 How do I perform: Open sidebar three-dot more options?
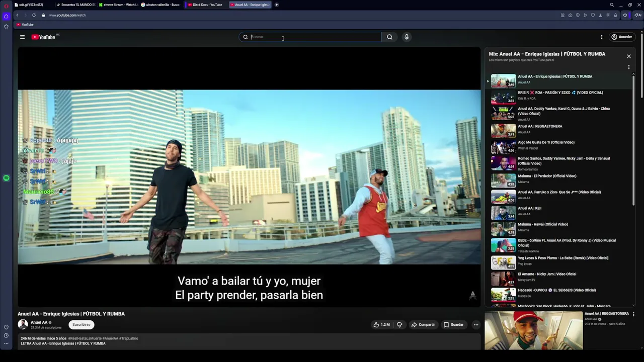[6, 343]
